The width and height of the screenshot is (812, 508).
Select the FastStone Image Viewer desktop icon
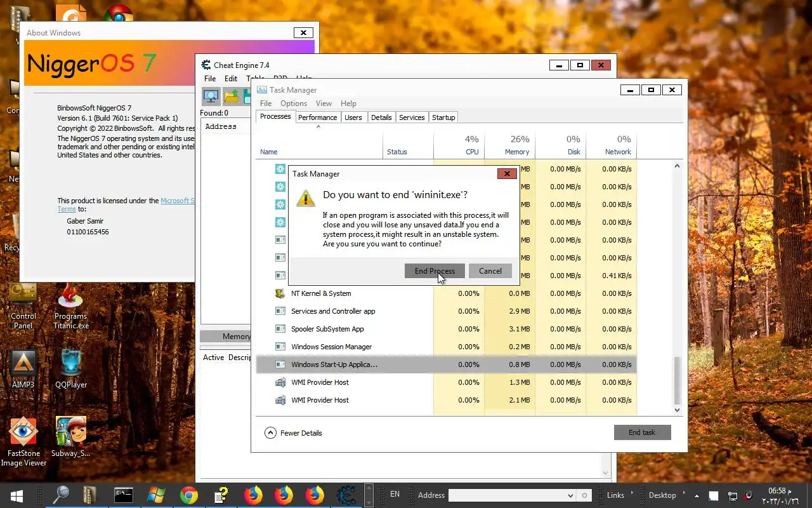click(x=23, y=442)
